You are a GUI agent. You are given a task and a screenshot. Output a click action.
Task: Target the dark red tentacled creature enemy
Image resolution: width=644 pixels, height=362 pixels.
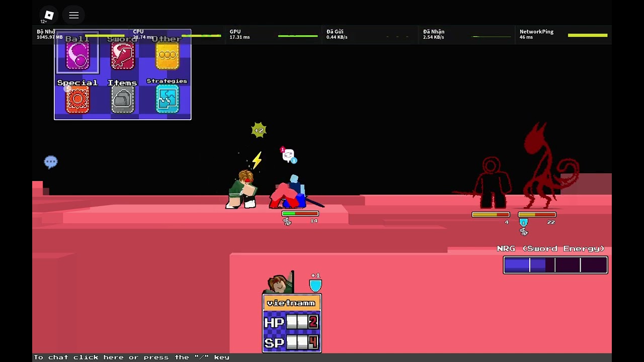pyautogui.click(x=550, y=166)
